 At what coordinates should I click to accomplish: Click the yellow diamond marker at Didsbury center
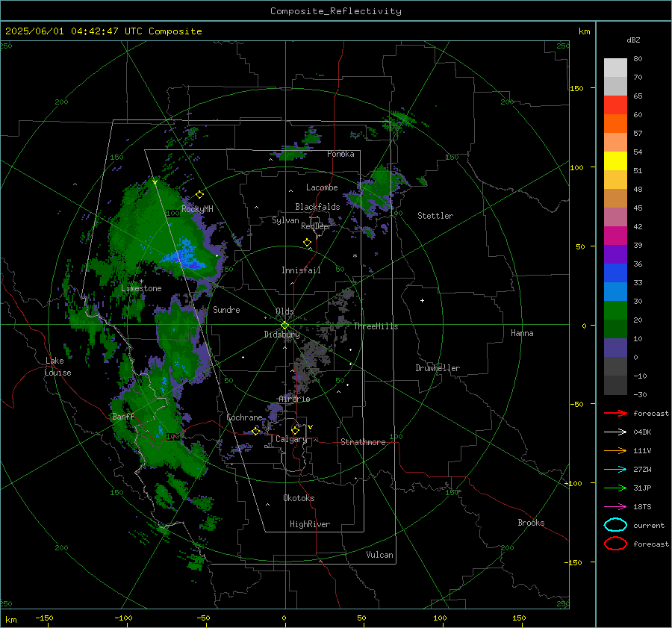click(x=284, y=326)
